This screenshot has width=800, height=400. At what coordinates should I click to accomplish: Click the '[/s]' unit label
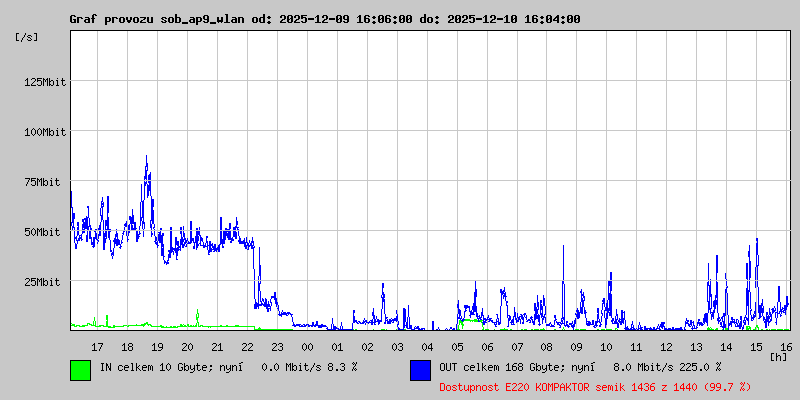point(27,37)
